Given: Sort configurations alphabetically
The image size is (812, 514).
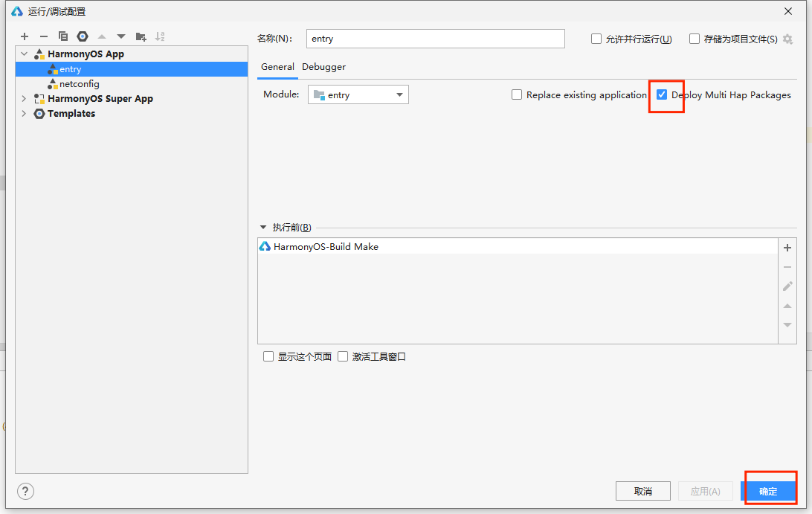Looking at the screenshot, I should click(x=160, y=36).
